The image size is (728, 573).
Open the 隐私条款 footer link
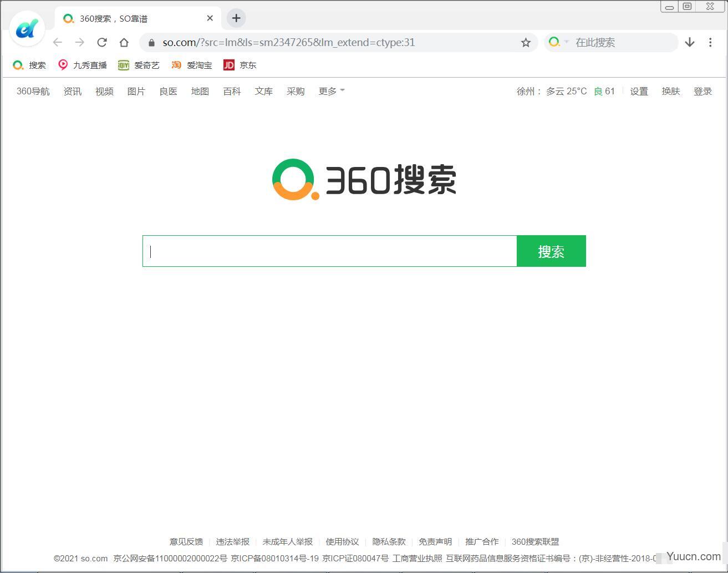(389, 541)
